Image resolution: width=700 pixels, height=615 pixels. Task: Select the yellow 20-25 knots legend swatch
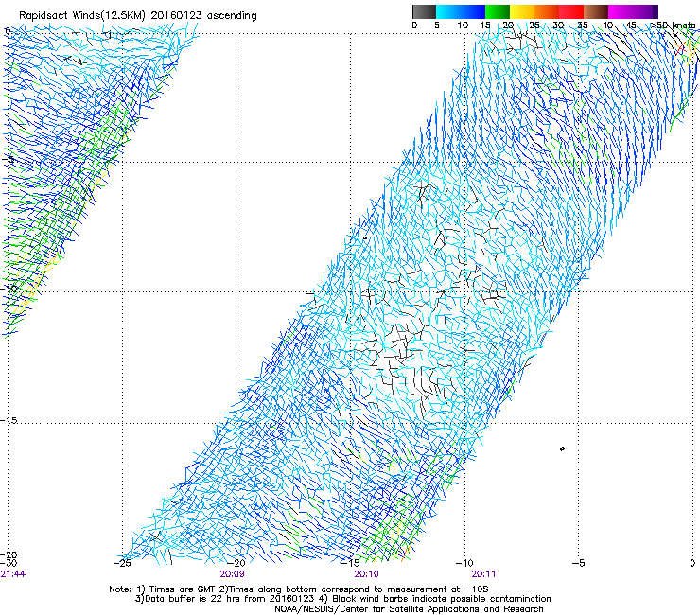[x=522, y=11]
